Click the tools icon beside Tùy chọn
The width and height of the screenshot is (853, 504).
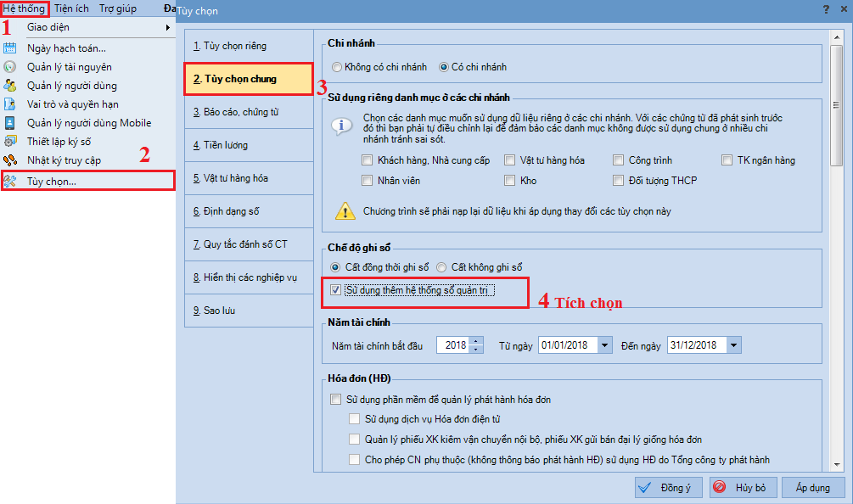point(10,181)
